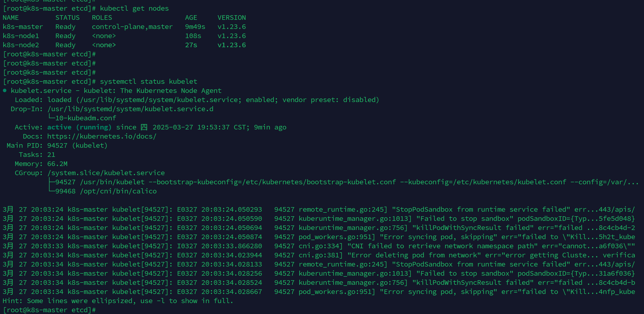Click the k8s-node1 row name
The image size is (644, 314).
click(21, 36)
